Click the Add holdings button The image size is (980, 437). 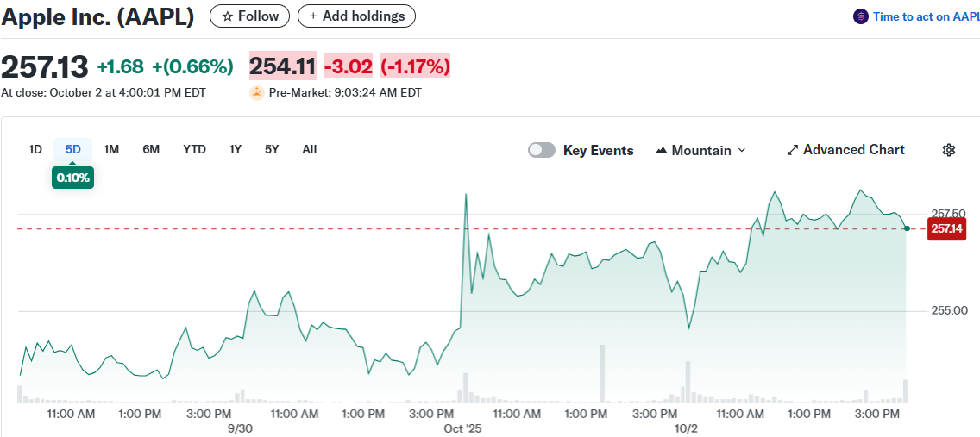click(x=356, y=16)
